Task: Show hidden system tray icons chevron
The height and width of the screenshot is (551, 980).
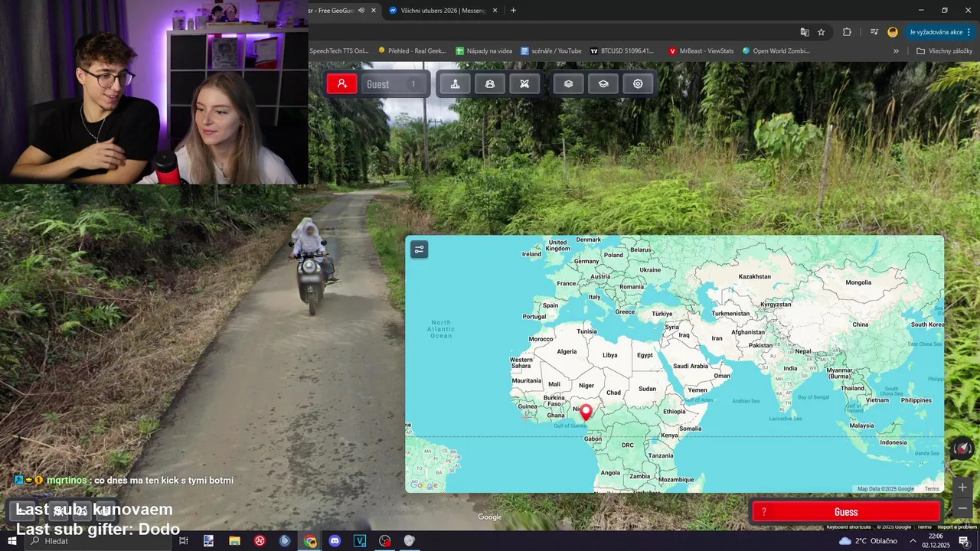Action: tap(913, 541)
